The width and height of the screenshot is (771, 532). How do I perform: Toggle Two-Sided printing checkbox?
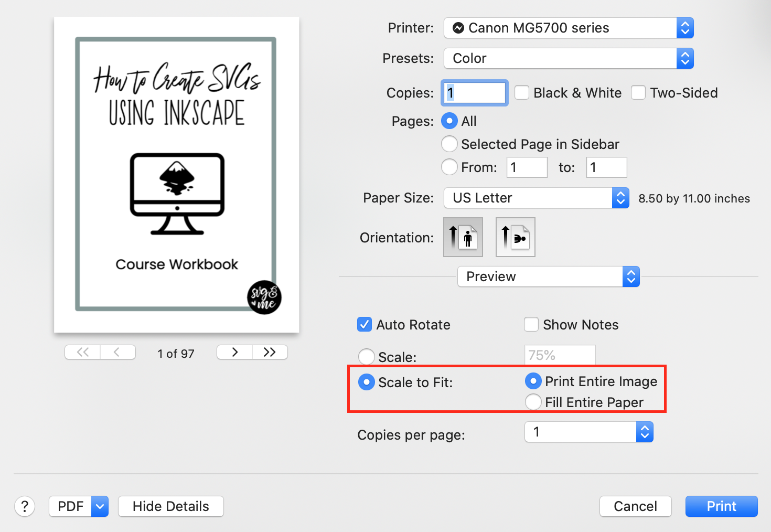(x=638, y=93)
